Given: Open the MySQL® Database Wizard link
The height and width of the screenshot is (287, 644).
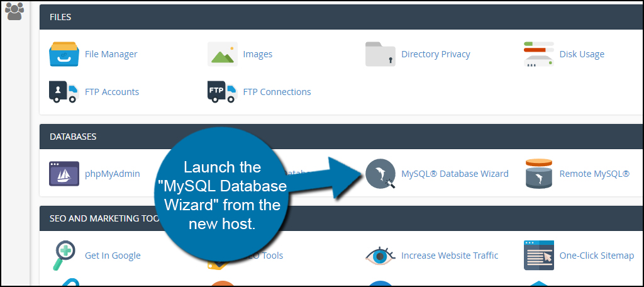Looking at the screenshot, I should [x=455, y=174].
